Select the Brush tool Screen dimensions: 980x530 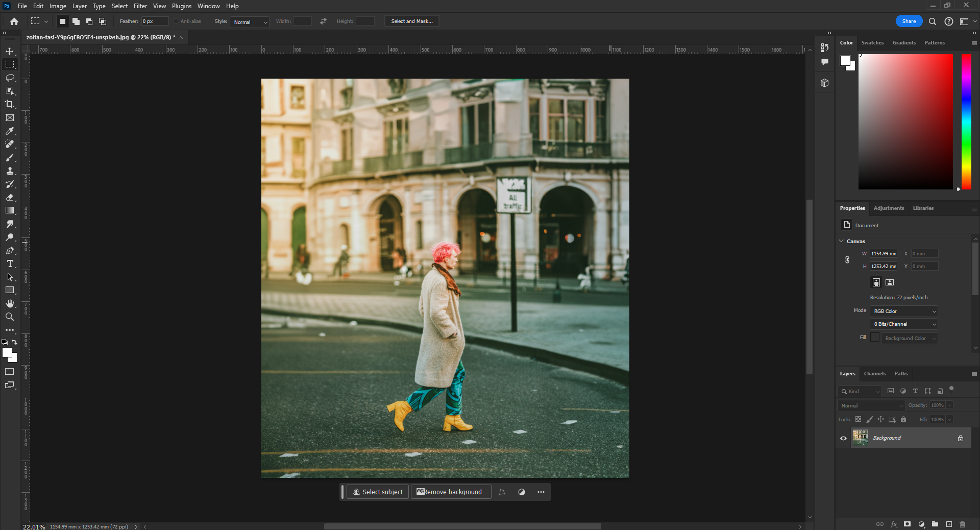pos(10,158)
